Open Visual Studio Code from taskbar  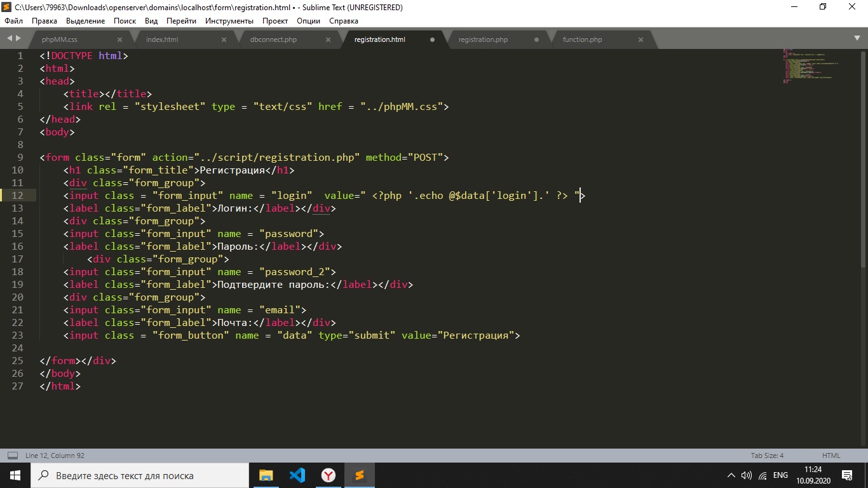coord(297,475)
